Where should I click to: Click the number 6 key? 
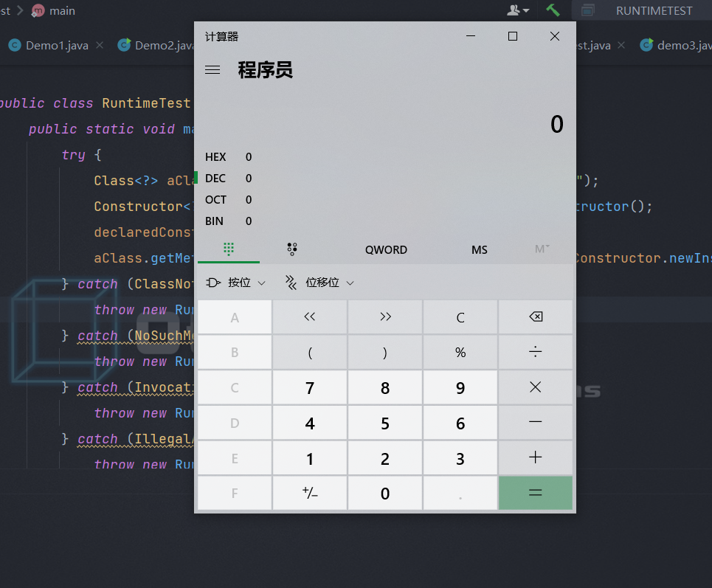coord(460,423)
